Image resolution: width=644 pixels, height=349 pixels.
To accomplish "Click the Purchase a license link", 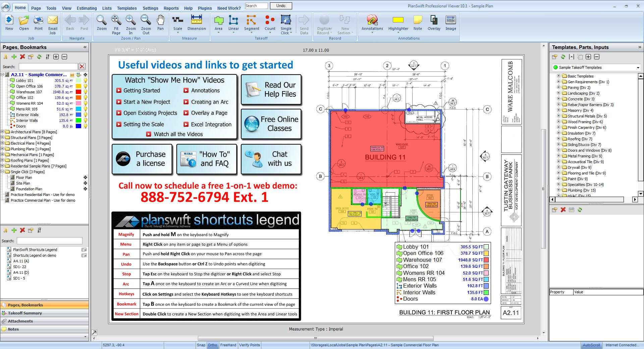I will [142, 159].
